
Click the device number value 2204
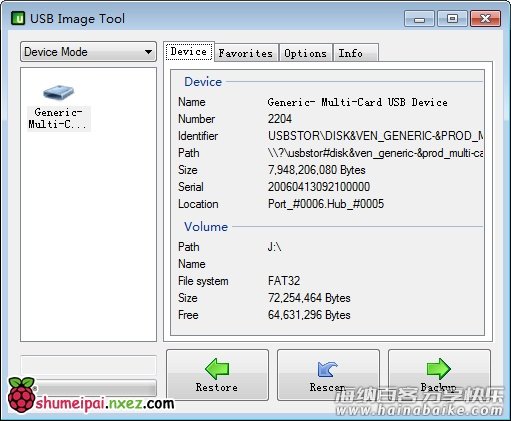click(280, 119)
